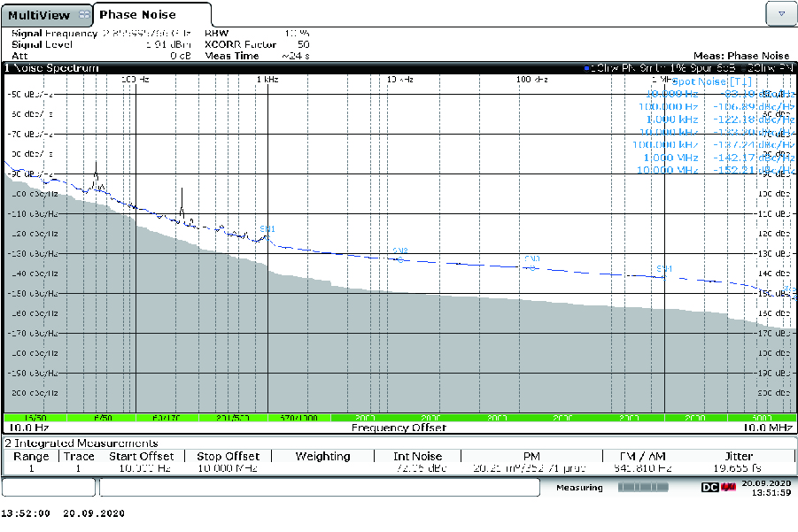Image resolution: width=798 pixels, height=532 pixels.
Task: Toggle trace 1 Clrw PN visibility dot
Action: [586, 67]
